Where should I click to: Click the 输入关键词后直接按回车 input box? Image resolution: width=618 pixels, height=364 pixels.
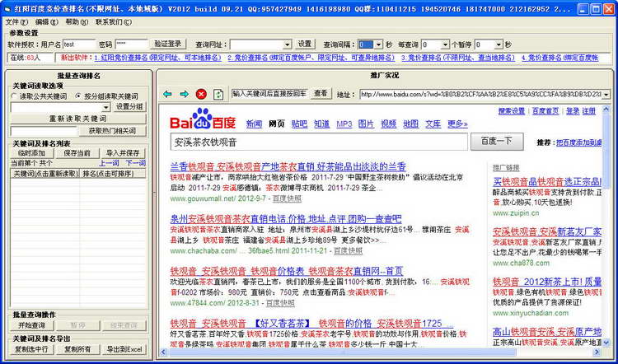click(269, 93)
